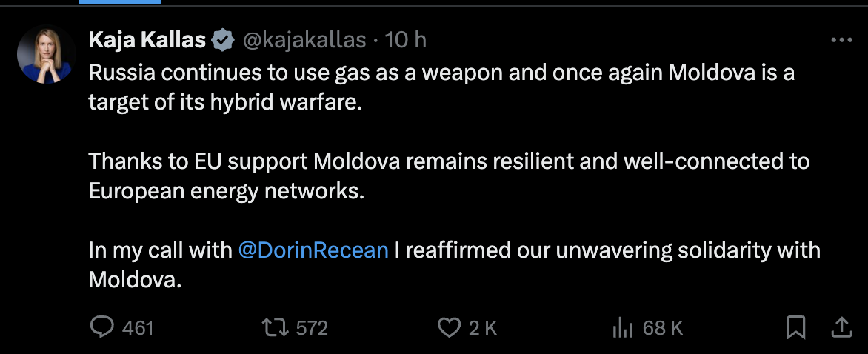The width and height of the screenshot is (868, 354).
Task: Like the tweet with heart icon
Action: click(x=449, y=327)
